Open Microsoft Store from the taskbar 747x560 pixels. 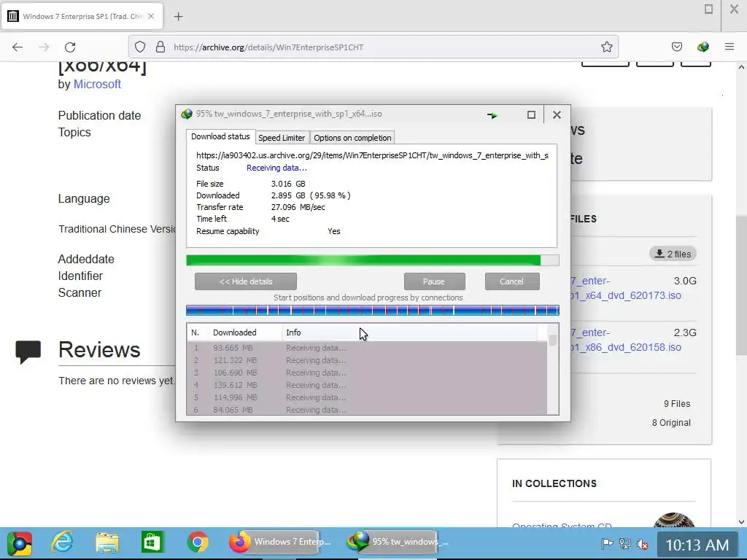click(x=152, y=542)
